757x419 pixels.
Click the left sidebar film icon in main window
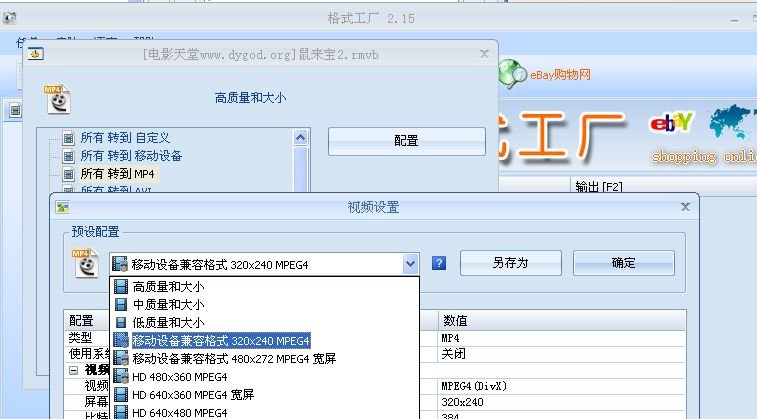click(15, 111)
